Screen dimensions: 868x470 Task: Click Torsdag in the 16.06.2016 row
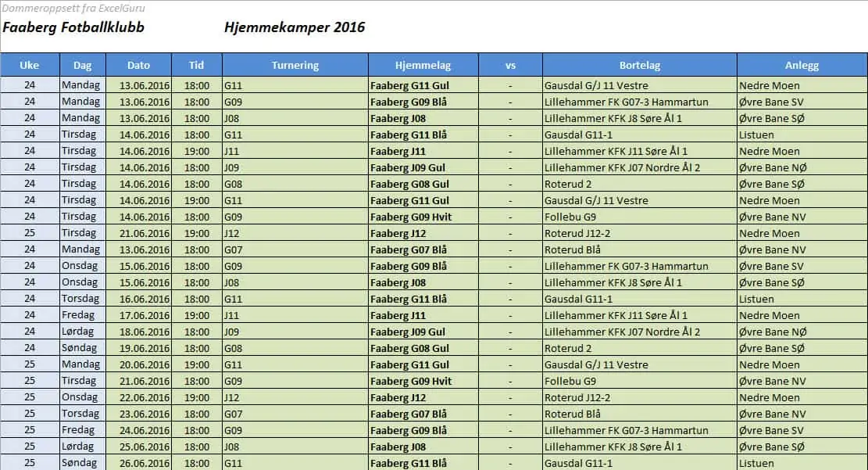(80, 299)
